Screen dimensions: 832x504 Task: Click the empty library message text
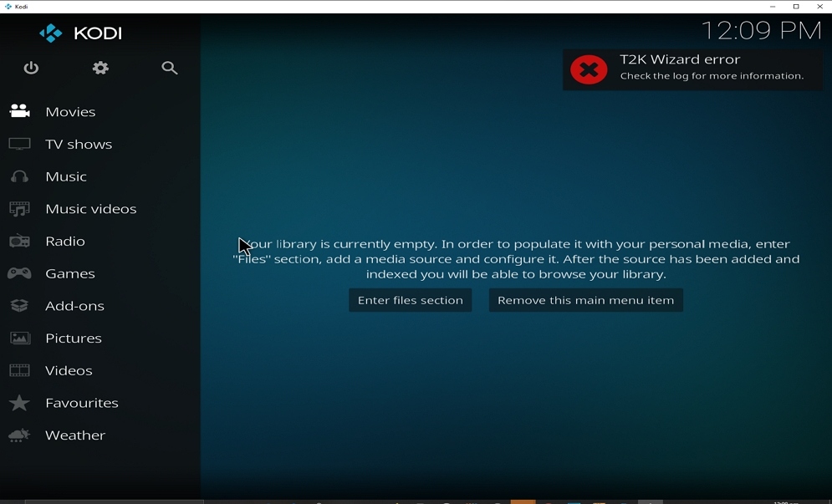pos(516,259)
